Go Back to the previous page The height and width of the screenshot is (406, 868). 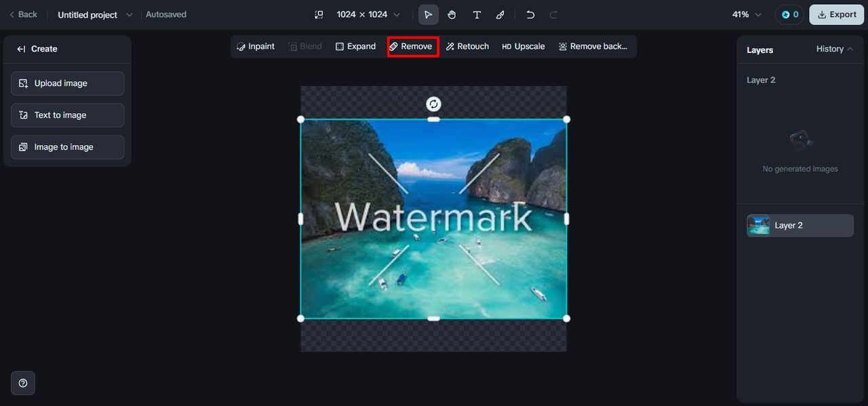tap(23, 14)
